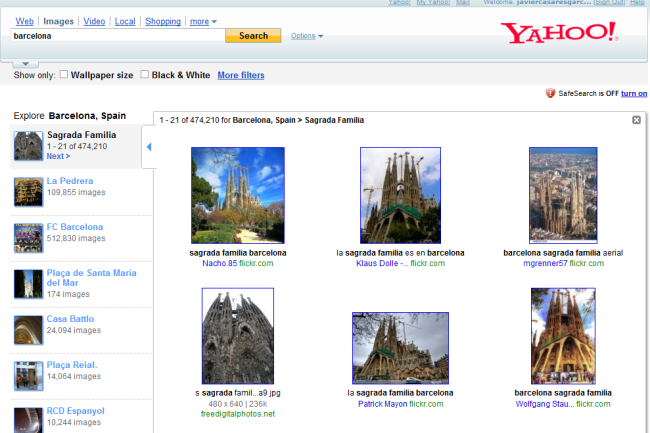Click the Santa Maria del Mar thumbnail
Screen dimensions: 650x433
tap(28, 284)
